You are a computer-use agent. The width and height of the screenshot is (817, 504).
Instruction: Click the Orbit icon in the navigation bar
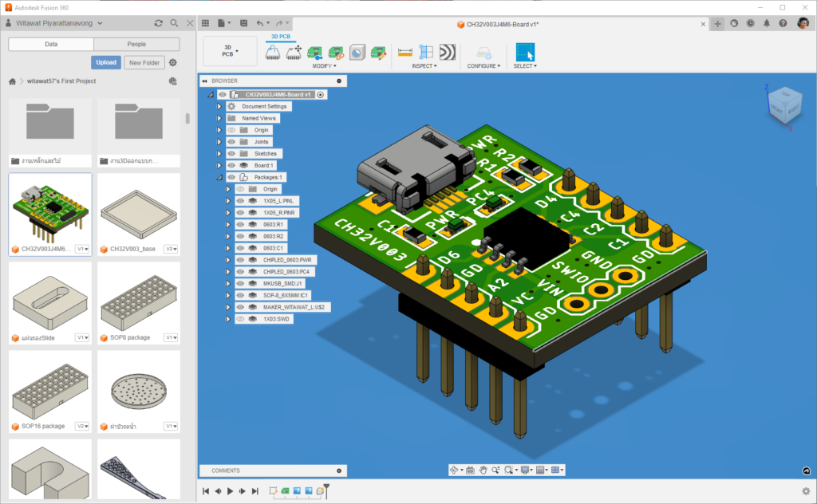(x=454, y=470)
